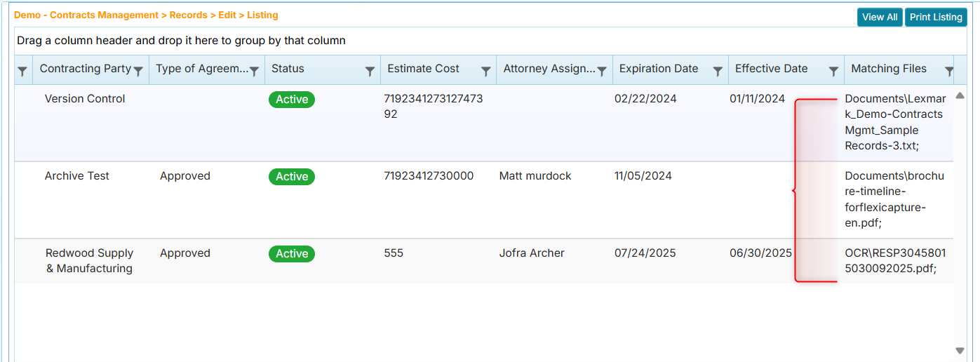Open filter for Type of Agreement column
Screen dimensions: 980x362
click(255, 71)
